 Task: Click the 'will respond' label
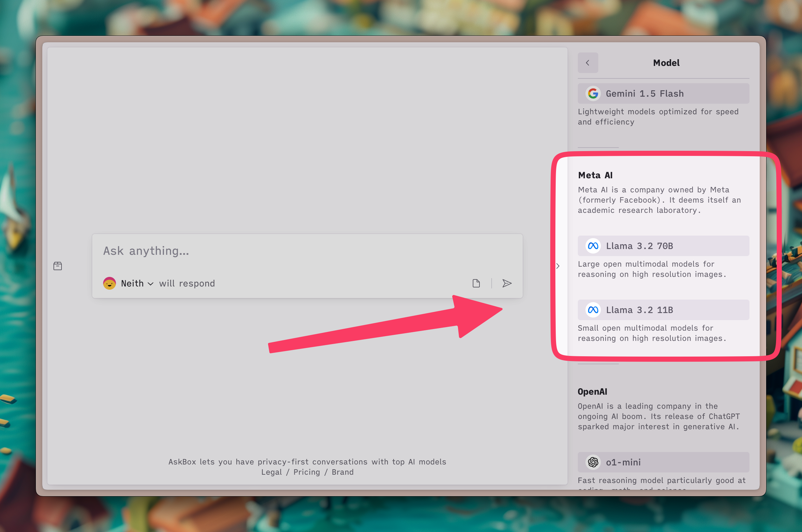[x=187, y=283]
